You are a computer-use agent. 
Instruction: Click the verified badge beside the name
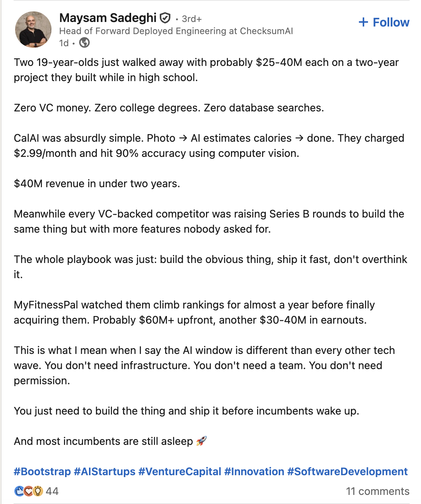pyautogui.click(x=165, y=18)
